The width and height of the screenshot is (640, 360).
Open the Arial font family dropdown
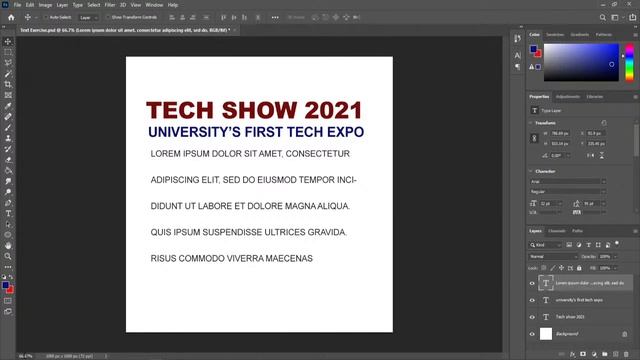[x=568, y=181]
